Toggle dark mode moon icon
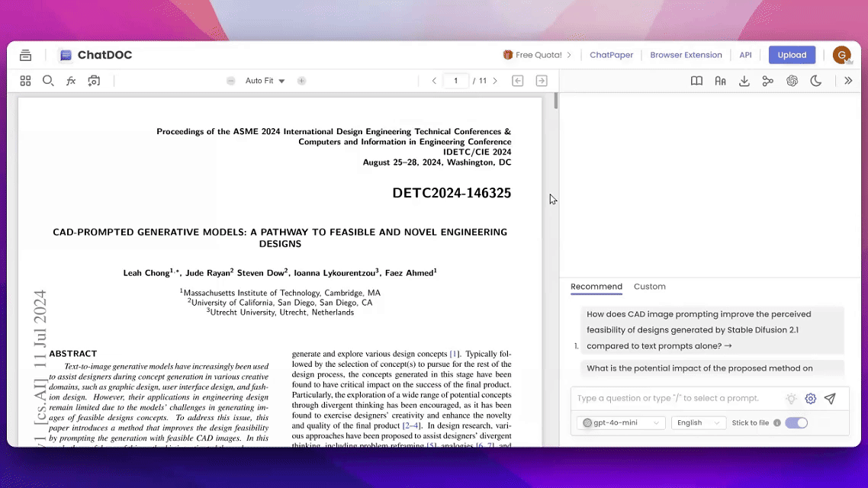The image size is (868, 488). tap(815, 81)
